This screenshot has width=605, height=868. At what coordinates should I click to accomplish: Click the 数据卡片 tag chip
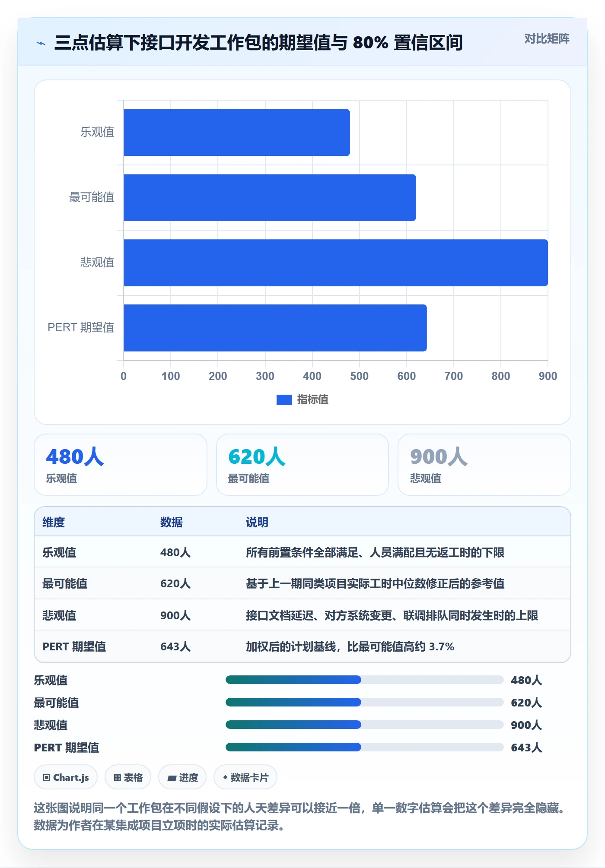tap(245, 777)
